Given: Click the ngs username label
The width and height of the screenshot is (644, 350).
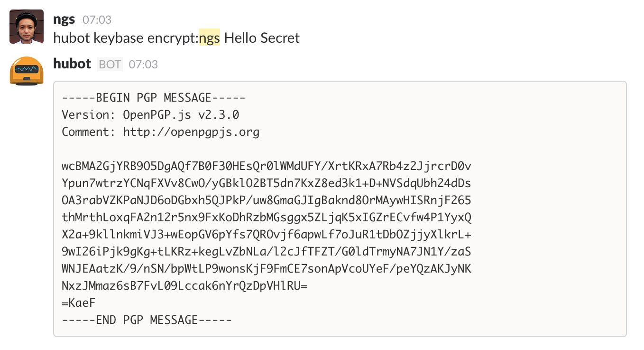Looking at the screenshot, I should [63, 19].
